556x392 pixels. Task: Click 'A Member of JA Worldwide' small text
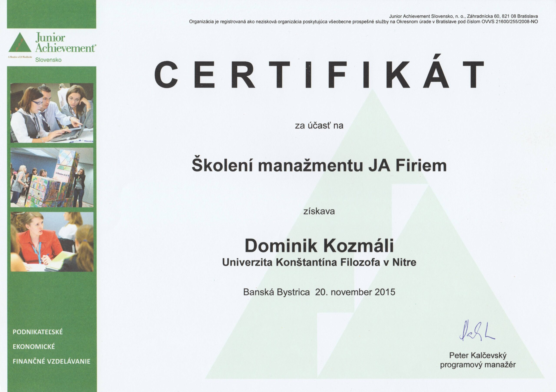click(x=20, y=57)
